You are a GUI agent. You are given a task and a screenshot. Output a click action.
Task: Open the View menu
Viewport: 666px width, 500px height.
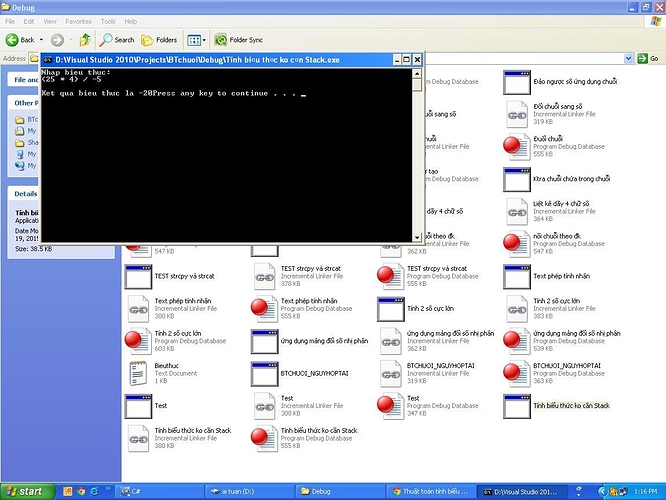pyautogui.click(x=50, y=21)
